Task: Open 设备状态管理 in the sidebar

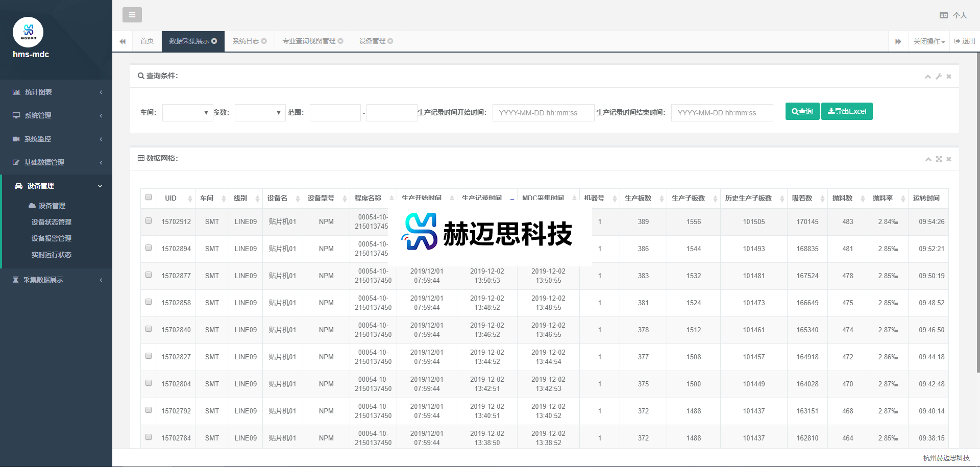Action: pyautogui.click(x=52, y=222)
